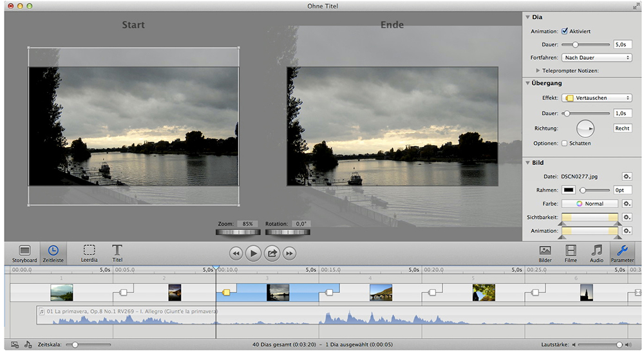Viewport: 644px width, 353px height.
Task: Click the Datei gear options button
Action: point(627,176)
